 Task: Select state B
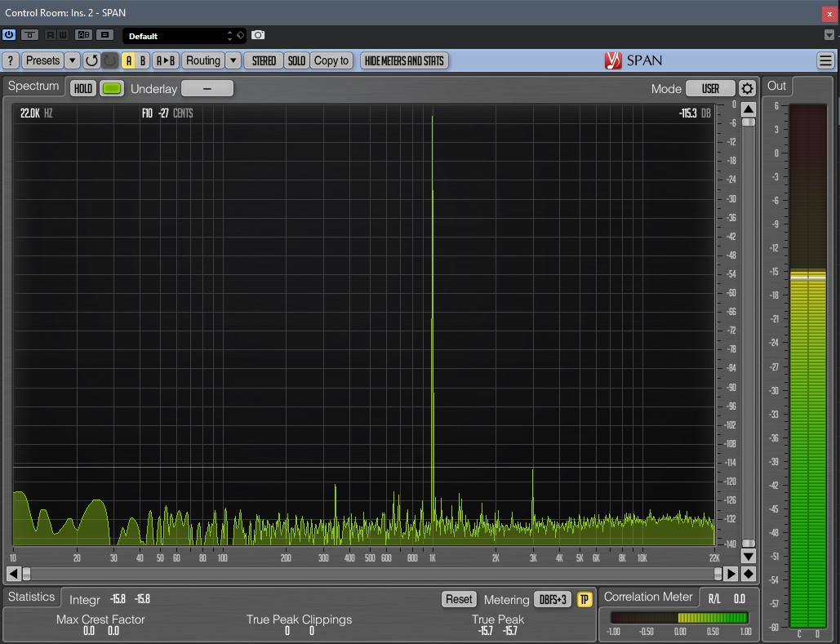click(x=143, y=60)
